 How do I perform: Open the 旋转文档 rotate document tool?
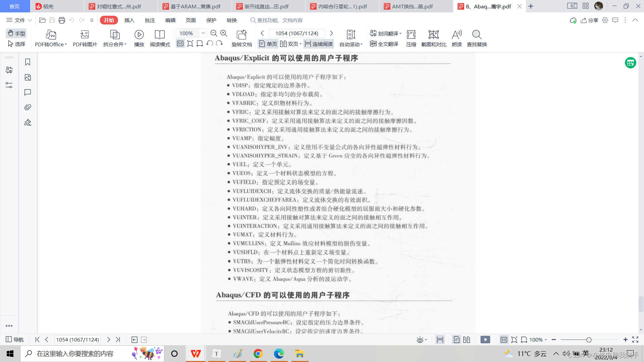(x=241, y=38)
